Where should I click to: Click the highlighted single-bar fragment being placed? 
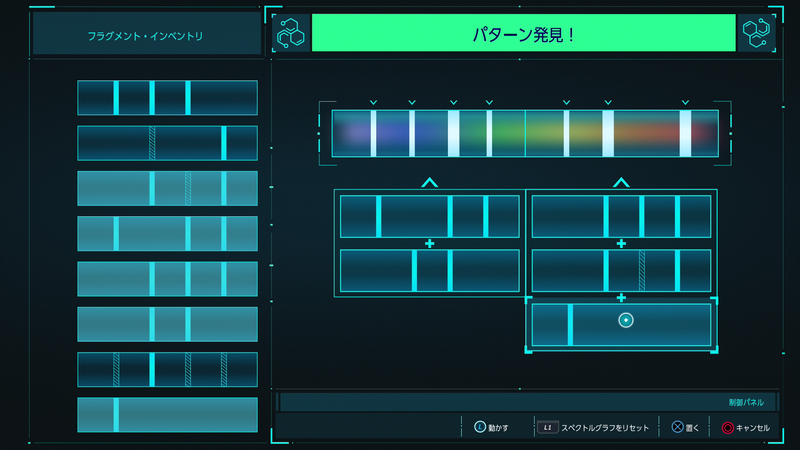(621, 325)
